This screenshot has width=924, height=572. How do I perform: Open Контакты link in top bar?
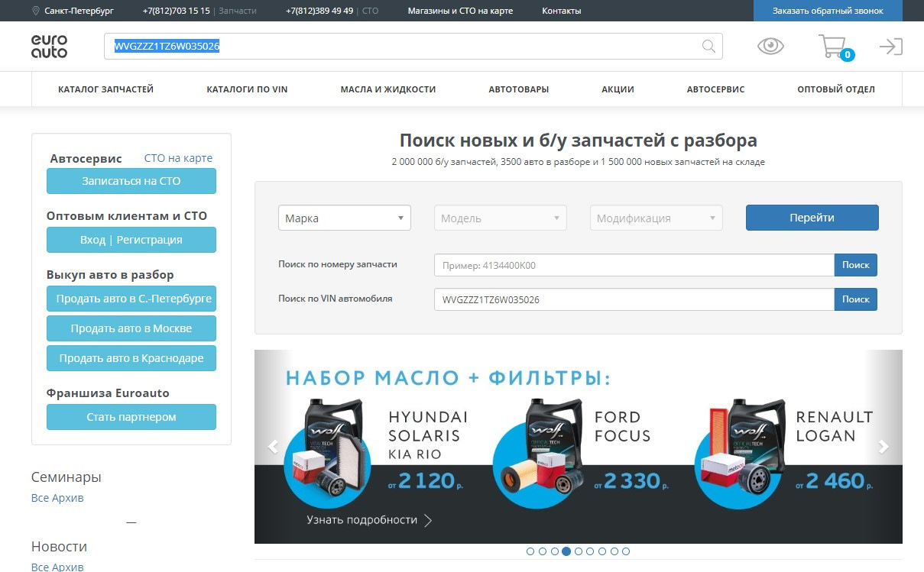[x=562, y=11]
